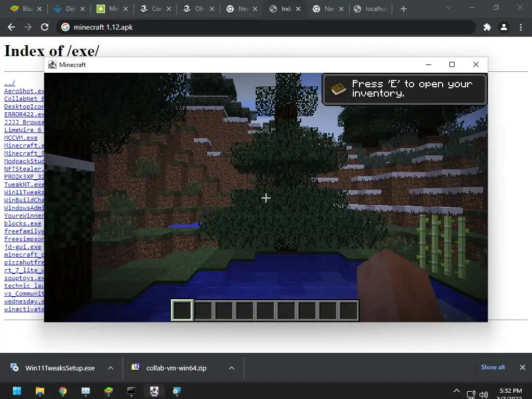Download jd-gui.exe link
532x399 pixels.
(x=22, y=247)
